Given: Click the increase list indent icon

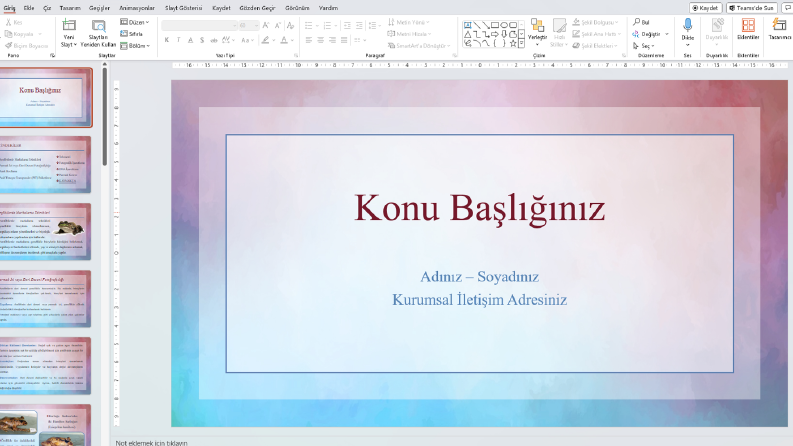Looking at the screenshot, I should 359,25.
